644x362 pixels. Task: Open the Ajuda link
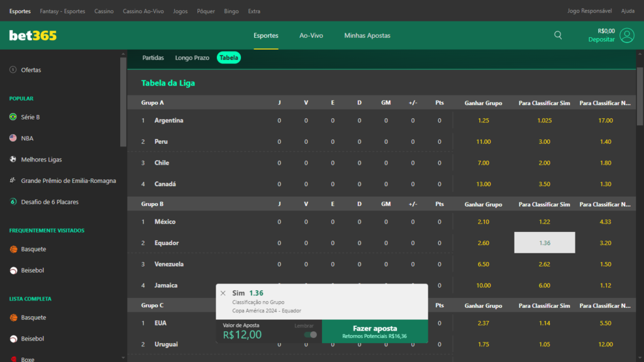(x=628, y=11)
